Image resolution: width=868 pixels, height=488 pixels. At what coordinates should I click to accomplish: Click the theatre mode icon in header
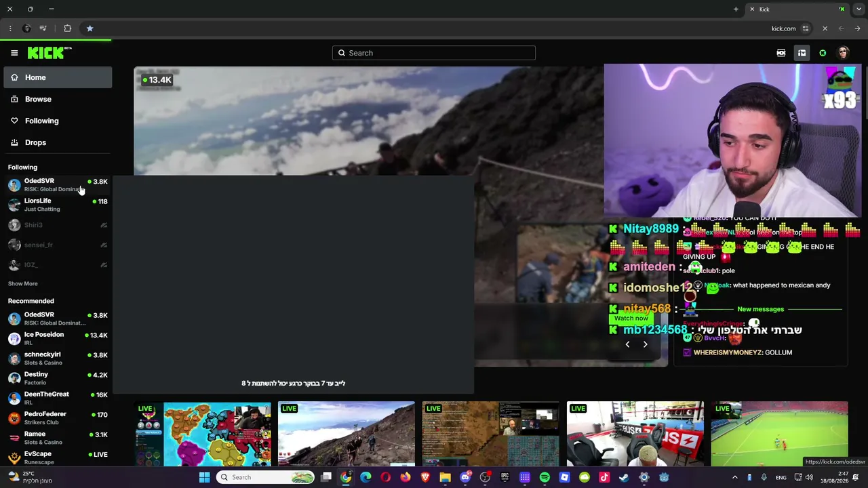point(781,53)
